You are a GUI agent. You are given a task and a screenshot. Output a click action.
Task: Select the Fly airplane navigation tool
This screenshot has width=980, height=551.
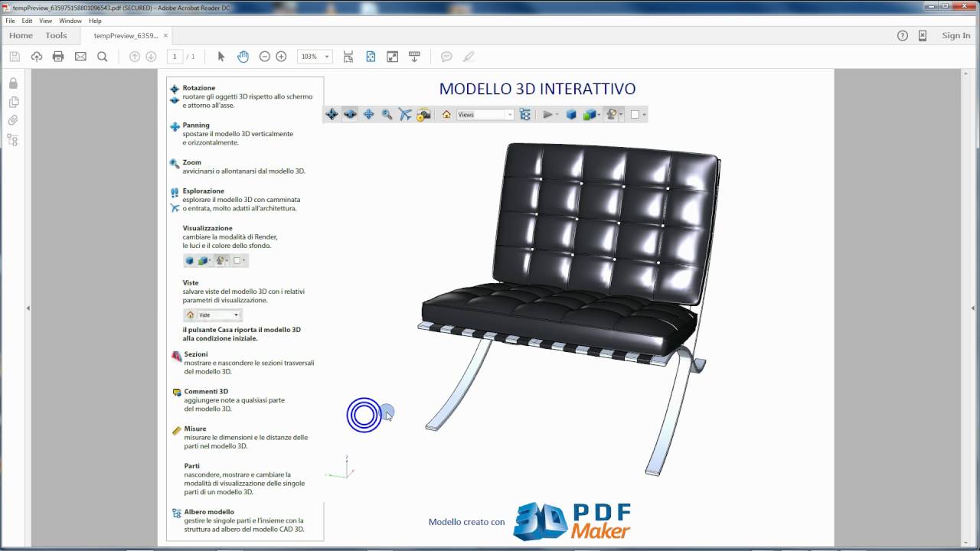pyautogui.click(x=405, y=115)
